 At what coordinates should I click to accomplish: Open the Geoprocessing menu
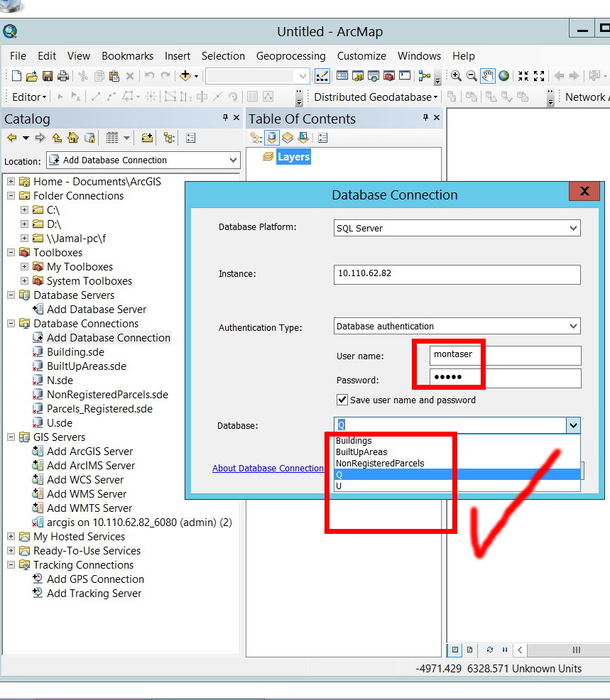click(x=290, y=56)
